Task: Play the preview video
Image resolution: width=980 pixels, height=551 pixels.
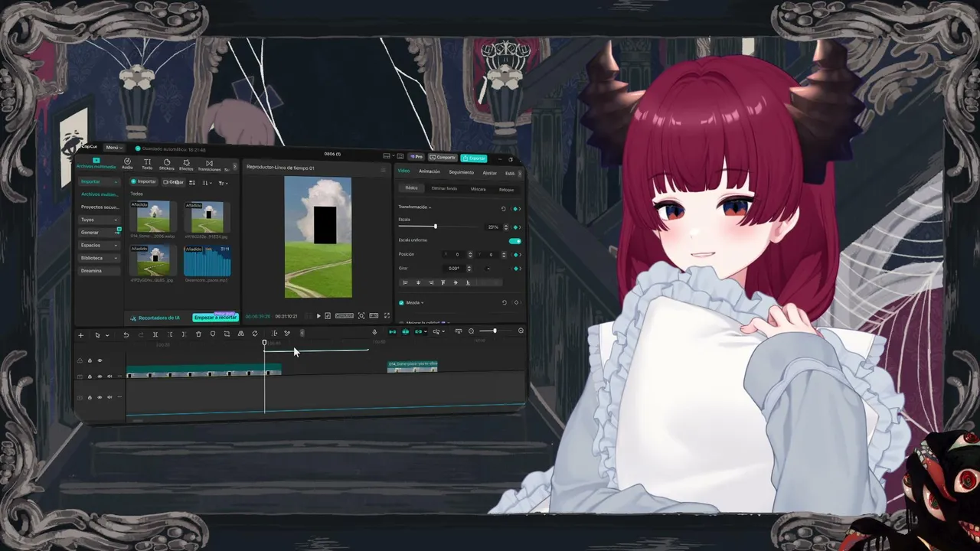Action: pos(318,316)
